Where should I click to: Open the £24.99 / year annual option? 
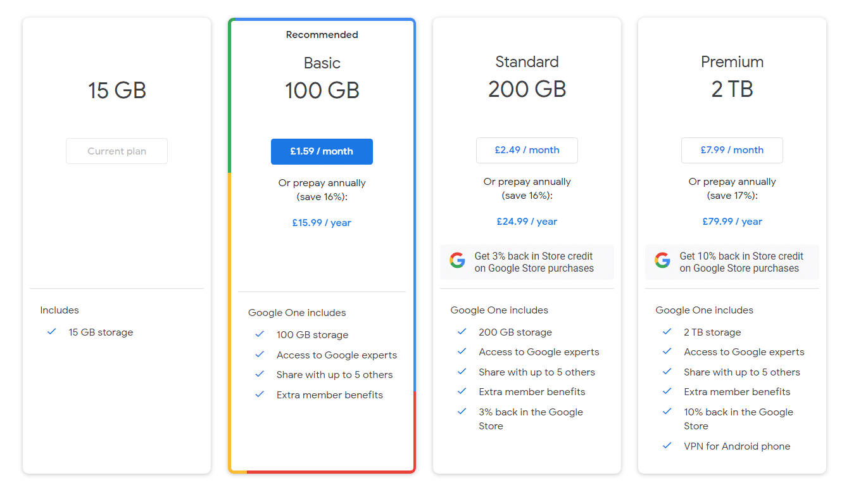[527, 221]
